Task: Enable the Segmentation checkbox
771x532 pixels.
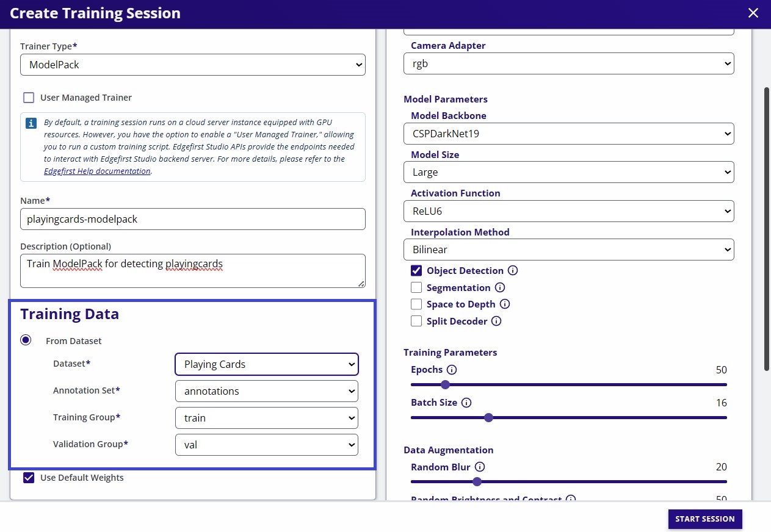Action: point(416,287)
